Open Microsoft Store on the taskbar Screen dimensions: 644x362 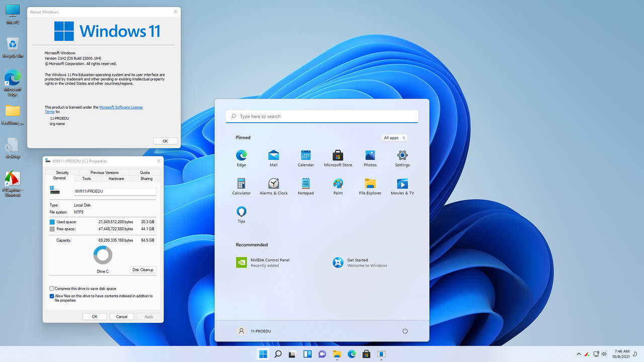click(366, 354)
